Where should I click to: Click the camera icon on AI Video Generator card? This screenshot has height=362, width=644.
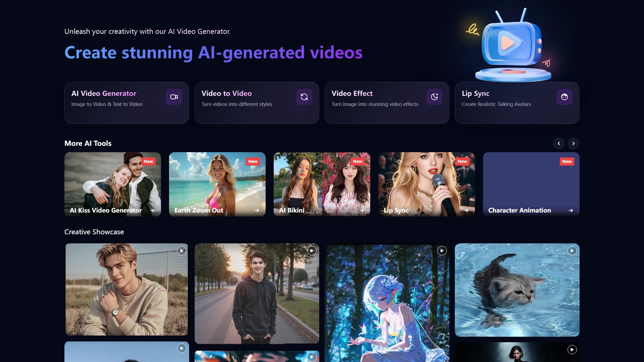tap(174, 97)
